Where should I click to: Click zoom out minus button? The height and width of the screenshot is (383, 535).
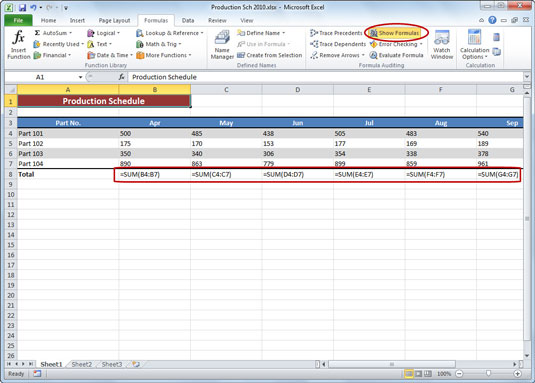[459, 374]
